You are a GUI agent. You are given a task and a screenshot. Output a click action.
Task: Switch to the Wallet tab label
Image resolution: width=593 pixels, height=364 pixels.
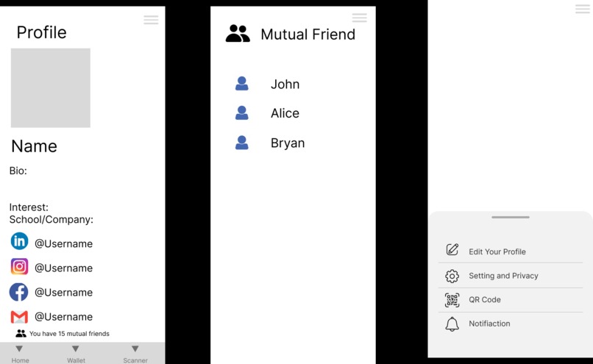click(x=76, y=360)
